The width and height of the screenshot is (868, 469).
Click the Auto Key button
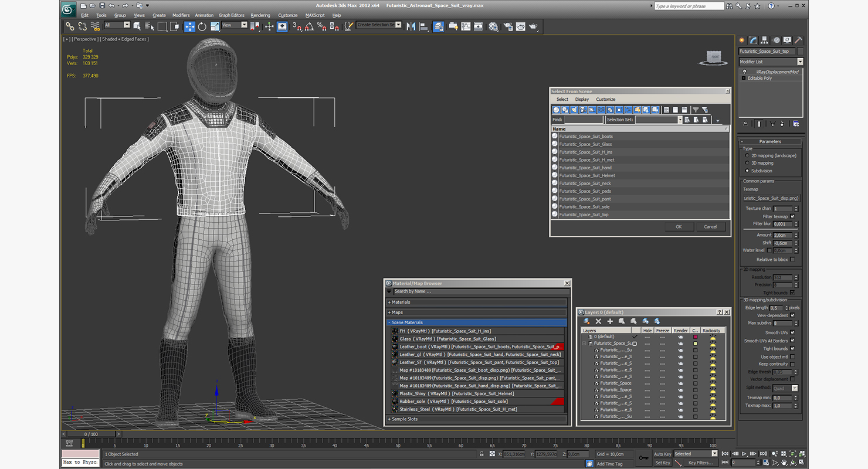(x=662, y=454)
